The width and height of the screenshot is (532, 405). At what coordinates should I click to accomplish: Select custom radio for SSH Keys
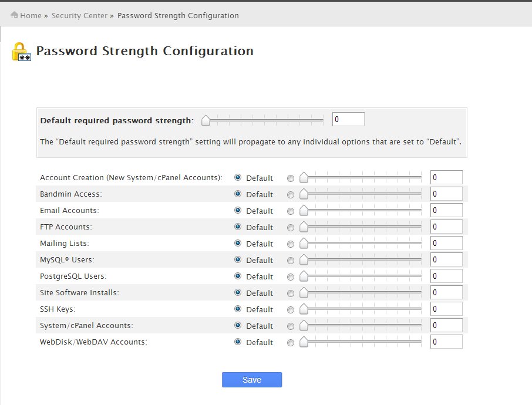pos(291,310)
